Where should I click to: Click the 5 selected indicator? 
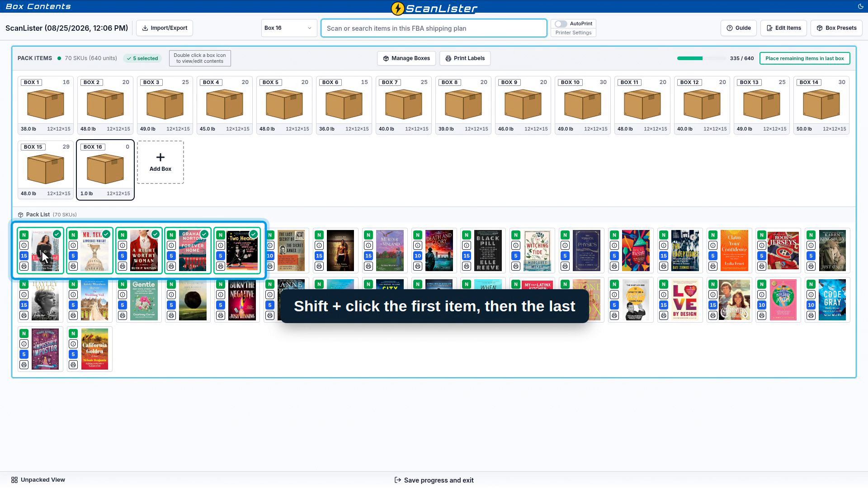[142, 58]
